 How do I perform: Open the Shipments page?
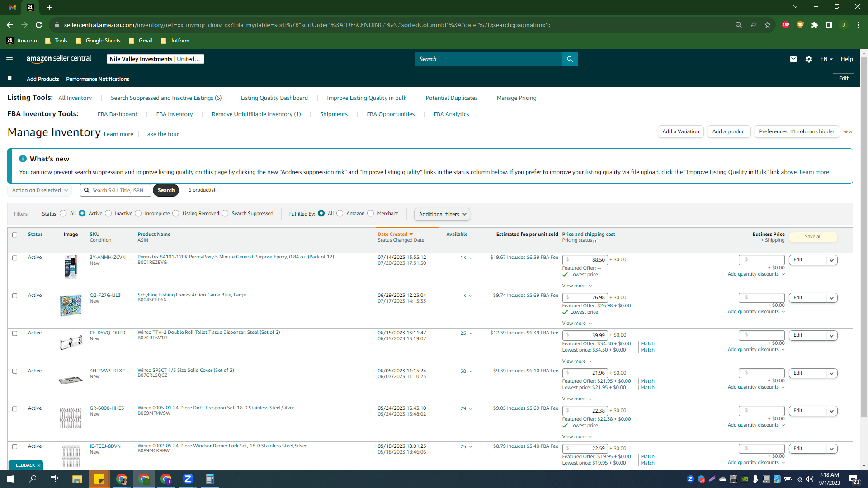(x=334, y=114)
